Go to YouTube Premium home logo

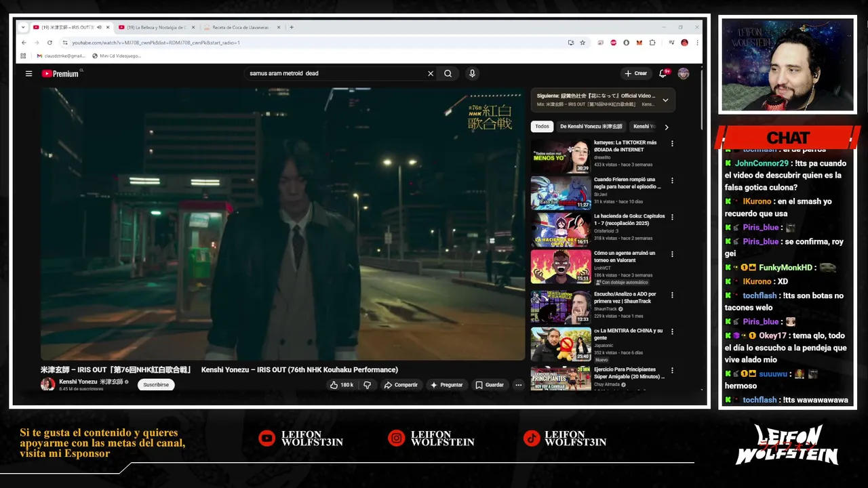[60, 73]
